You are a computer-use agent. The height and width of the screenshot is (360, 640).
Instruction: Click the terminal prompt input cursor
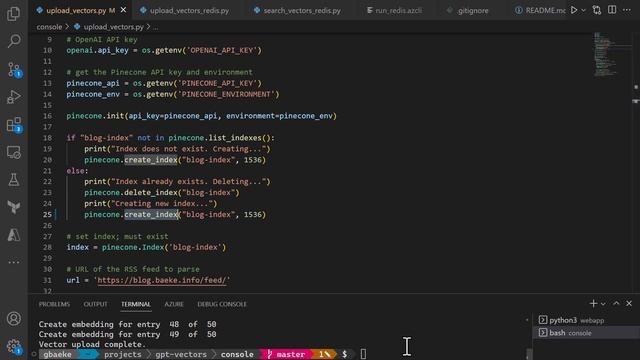pyautogui.click(x=363, y=354)
